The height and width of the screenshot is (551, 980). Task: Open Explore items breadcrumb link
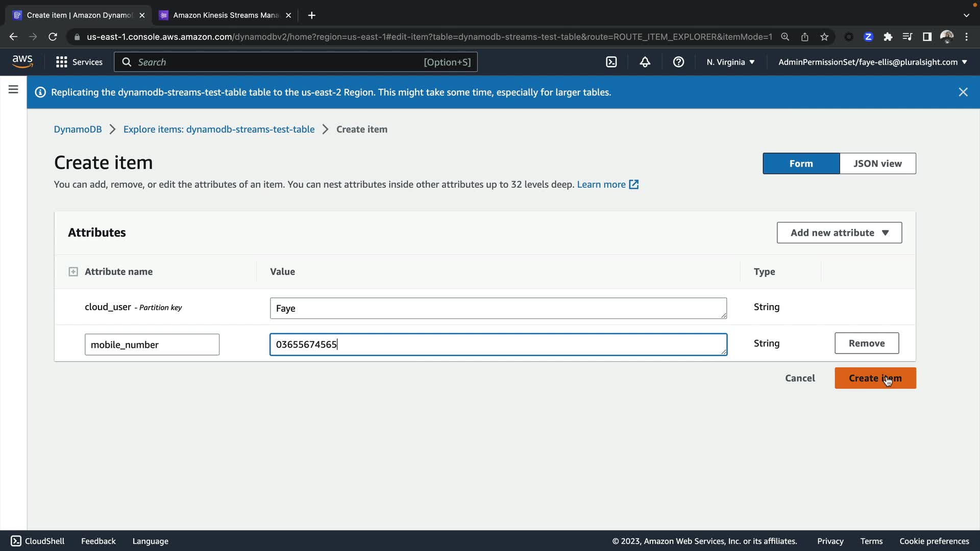(x=218, y=129)
